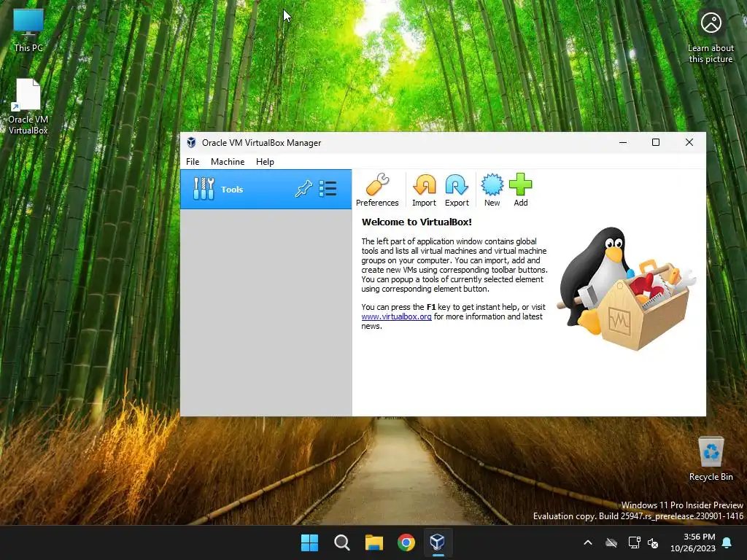Select the This PC desktop icon
This screenshot has height=560, width=747.
(28, 31)
